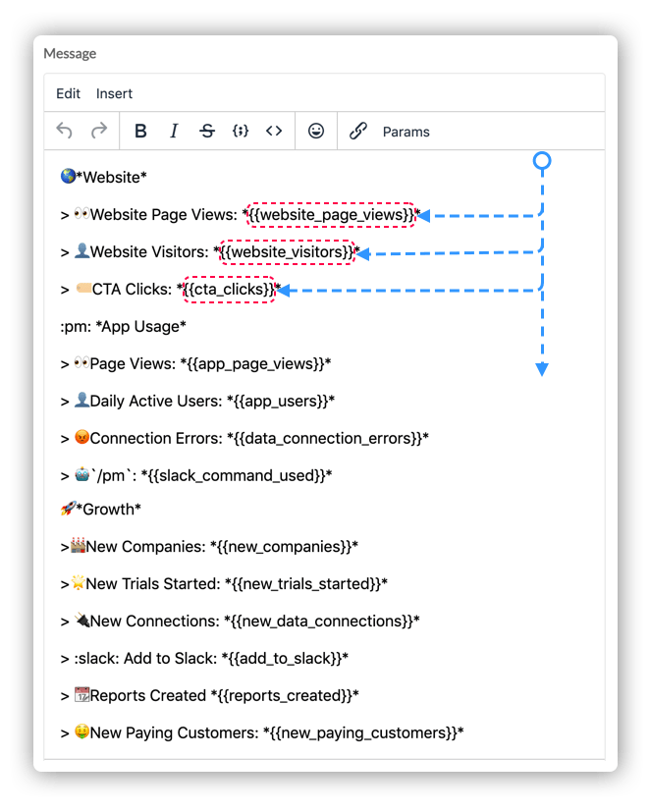Image resolution: width=650 pixels, height=812 pixels.
Task: Toggle bold formatting
Action: pyautogui.click(x=140, y=131)
